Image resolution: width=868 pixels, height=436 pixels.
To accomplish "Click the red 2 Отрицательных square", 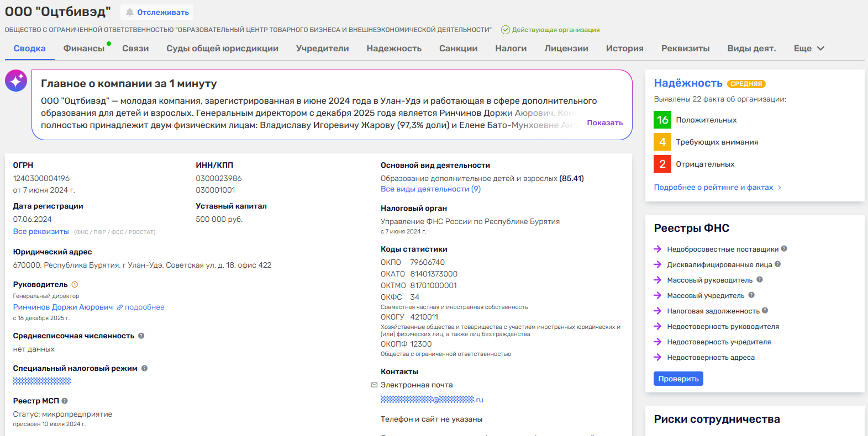I will click(662, 164).
